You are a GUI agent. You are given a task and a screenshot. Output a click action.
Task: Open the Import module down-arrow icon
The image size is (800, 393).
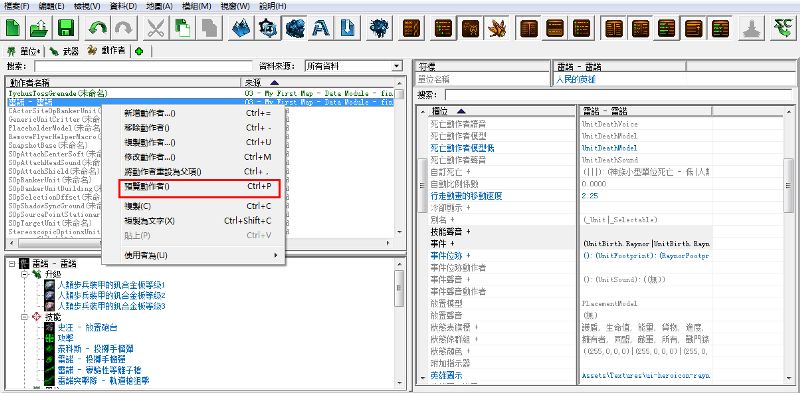tap(347, 27)
